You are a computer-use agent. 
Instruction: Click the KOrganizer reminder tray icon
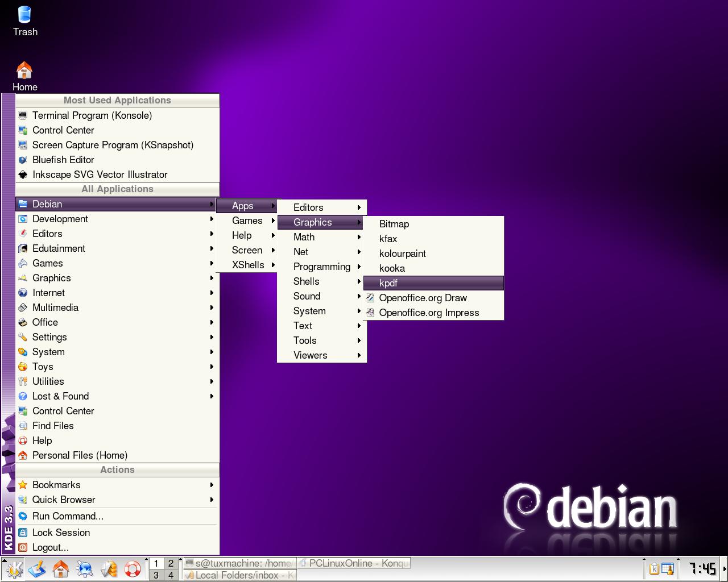click(x=668, y=569)
